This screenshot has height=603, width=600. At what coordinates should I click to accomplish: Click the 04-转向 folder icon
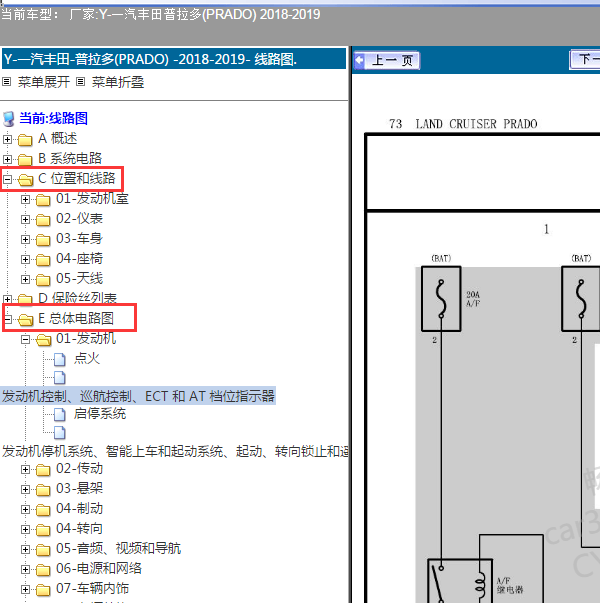coord(43,530)
